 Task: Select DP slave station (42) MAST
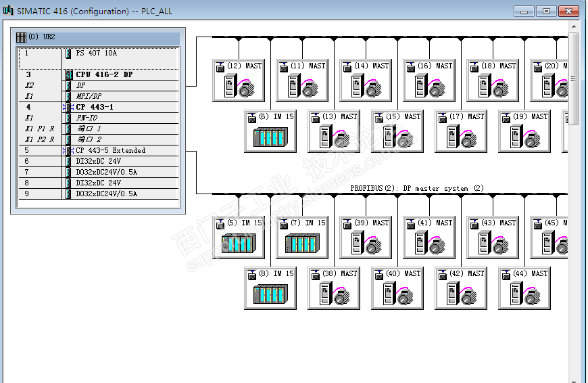click(x=461, y=288)
